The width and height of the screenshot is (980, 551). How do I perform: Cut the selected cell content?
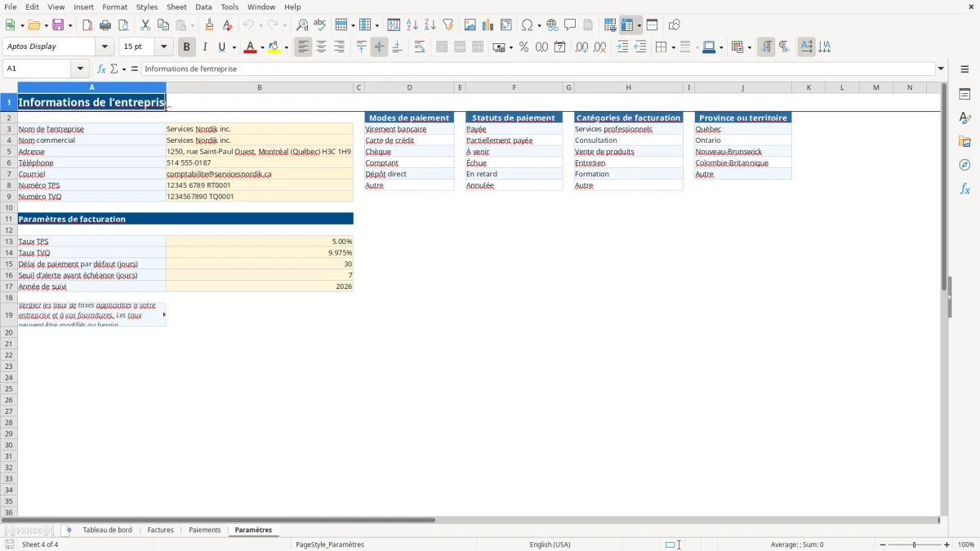[145, 25]
